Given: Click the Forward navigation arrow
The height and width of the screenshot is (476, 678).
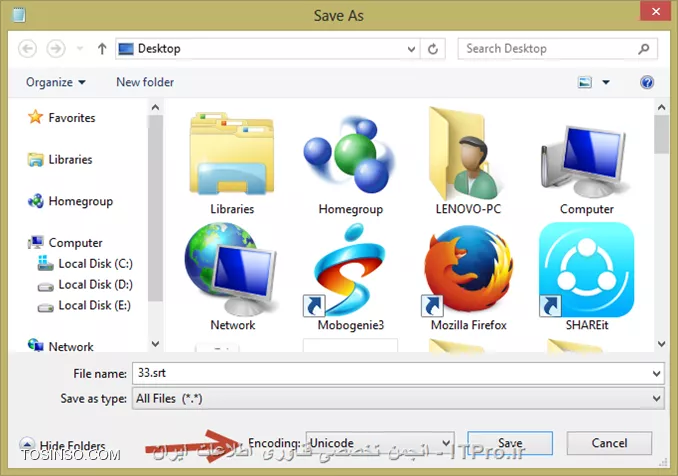Looking at the screenshot, I should pyautogui.click(x=56, y=49).
